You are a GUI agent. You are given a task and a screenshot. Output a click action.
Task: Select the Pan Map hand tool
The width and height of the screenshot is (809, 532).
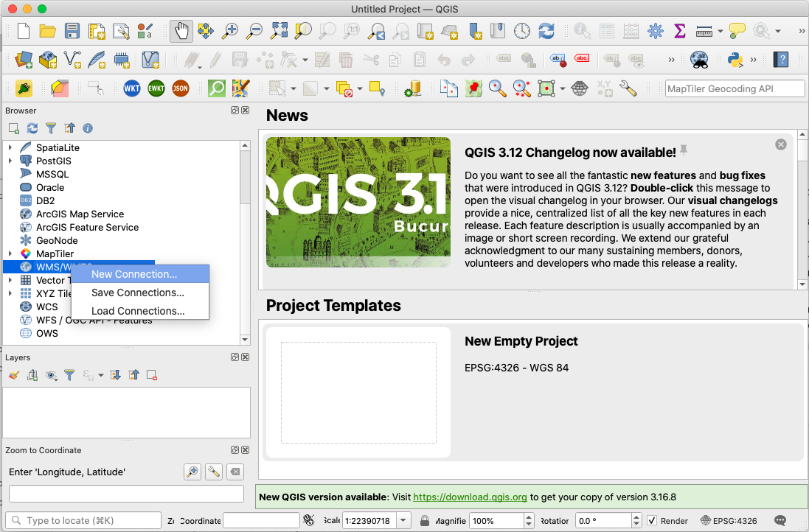181,31
